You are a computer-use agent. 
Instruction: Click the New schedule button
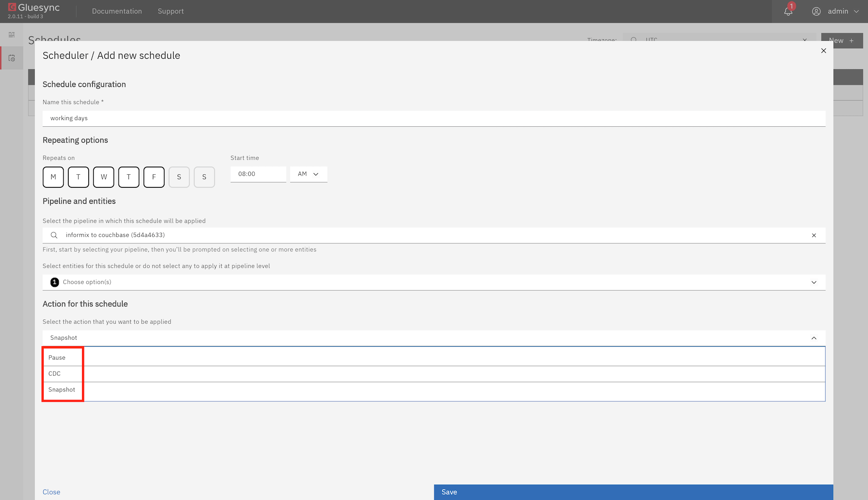pos(842,41)
